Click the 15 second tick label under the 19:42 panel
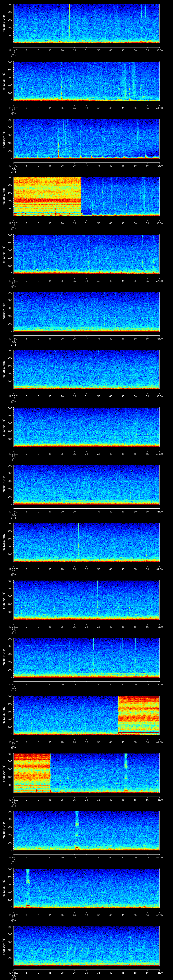Screen dimensions: 173x980 point(50,800)
